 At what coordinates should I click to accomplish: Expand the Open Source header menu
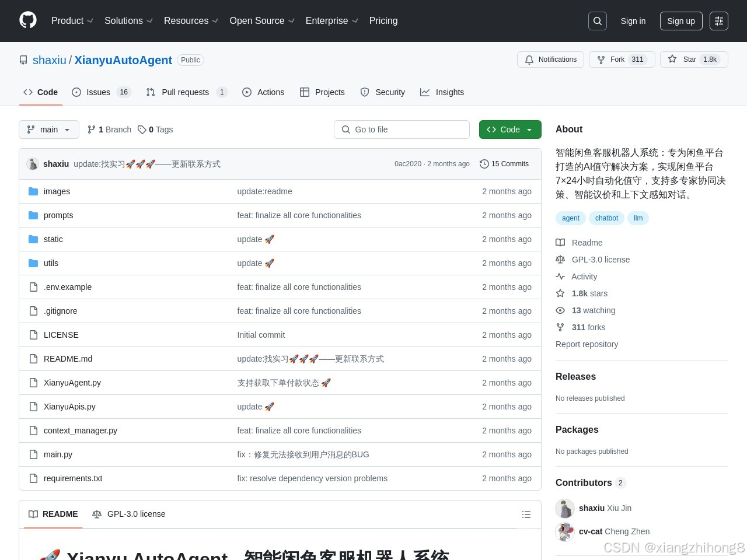click(x=262, y=21)
